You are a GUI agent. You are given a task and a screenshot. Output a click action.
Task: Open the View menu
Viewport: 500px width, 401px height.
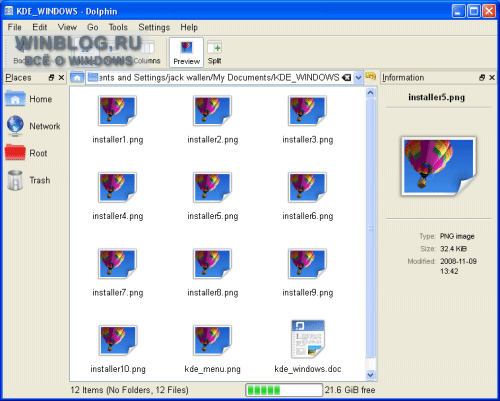point(67,27)
